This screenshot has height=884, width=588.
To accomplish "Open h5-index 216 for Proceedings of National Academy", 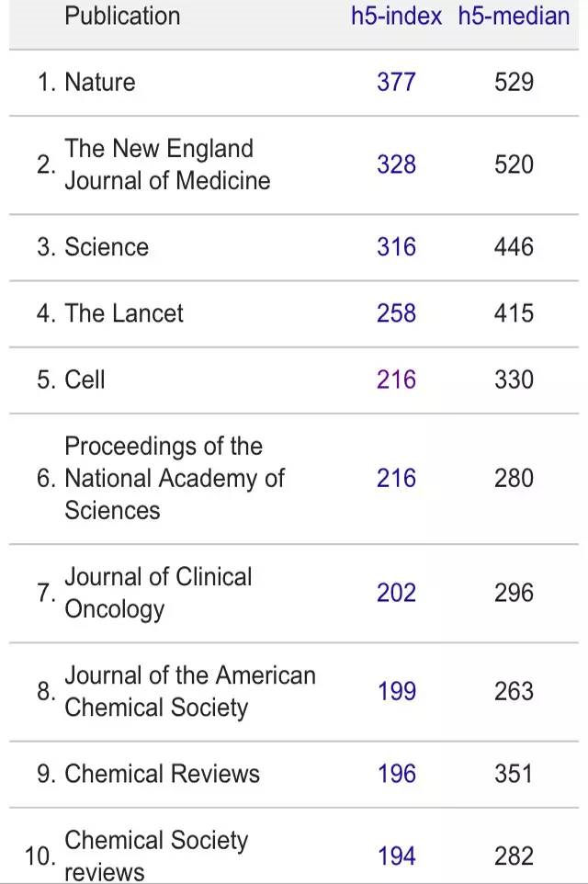I will [x=396, y=479].
